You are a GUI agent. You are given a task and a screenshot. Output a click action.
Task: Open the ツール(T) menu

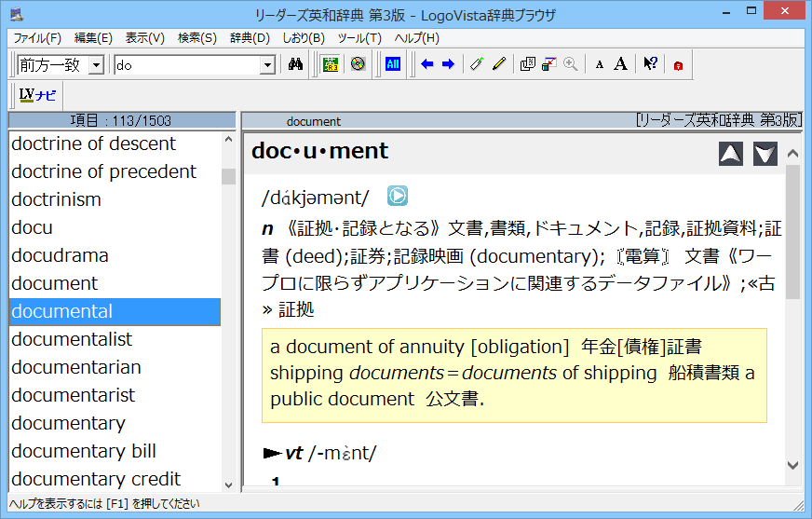[x=359, y=38]
